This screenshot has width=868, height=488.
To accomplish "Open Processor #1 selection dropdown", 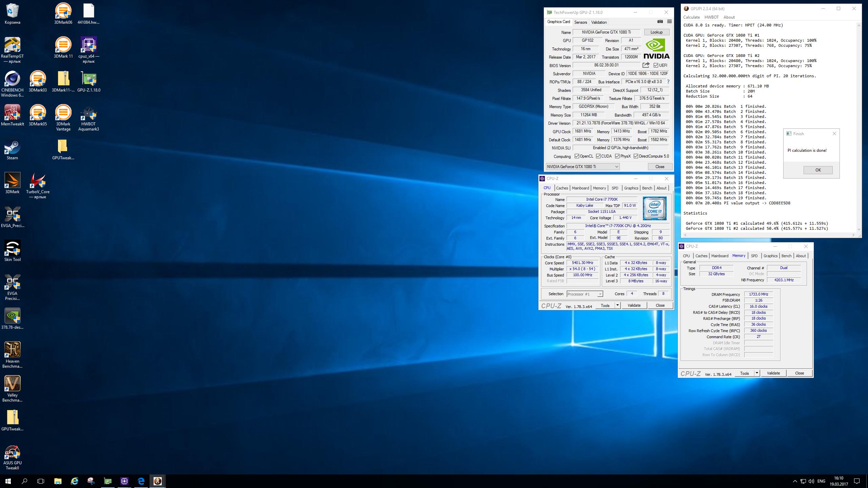I will (585, 294).
